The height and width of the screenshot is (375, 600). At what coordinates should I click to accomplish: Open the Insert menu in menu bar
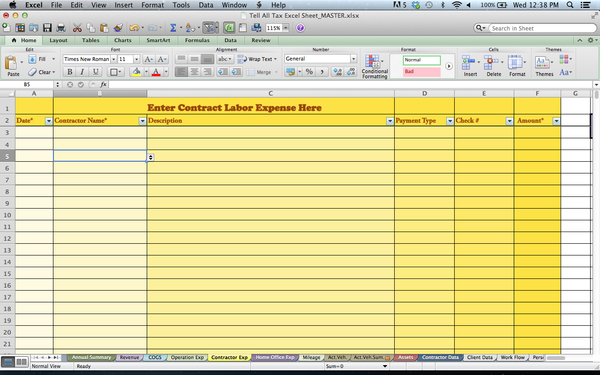pyautogui.click(x=123, y=5)
